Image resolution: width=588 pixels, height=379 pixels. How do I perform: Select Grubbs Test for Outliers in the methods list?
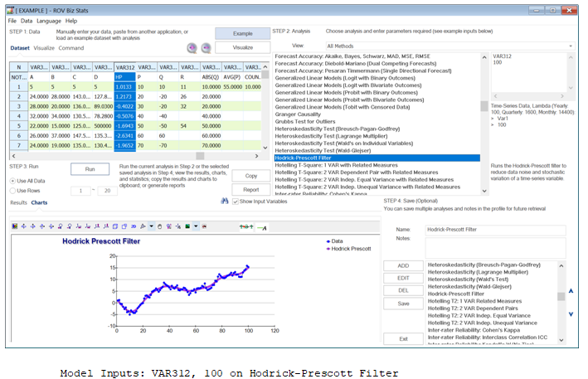(x=305, y=121)
